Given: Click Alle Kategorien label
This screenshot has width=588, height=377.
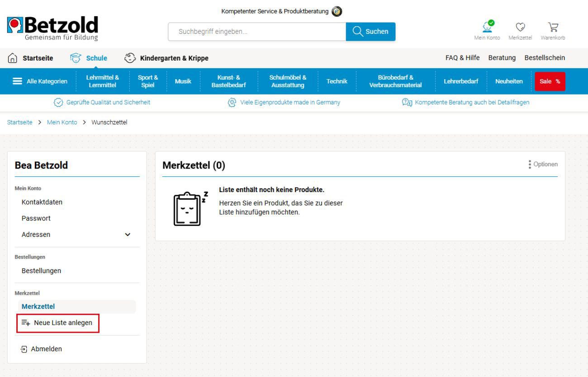Looking at the screenshot, I should (x=47, y=81).
